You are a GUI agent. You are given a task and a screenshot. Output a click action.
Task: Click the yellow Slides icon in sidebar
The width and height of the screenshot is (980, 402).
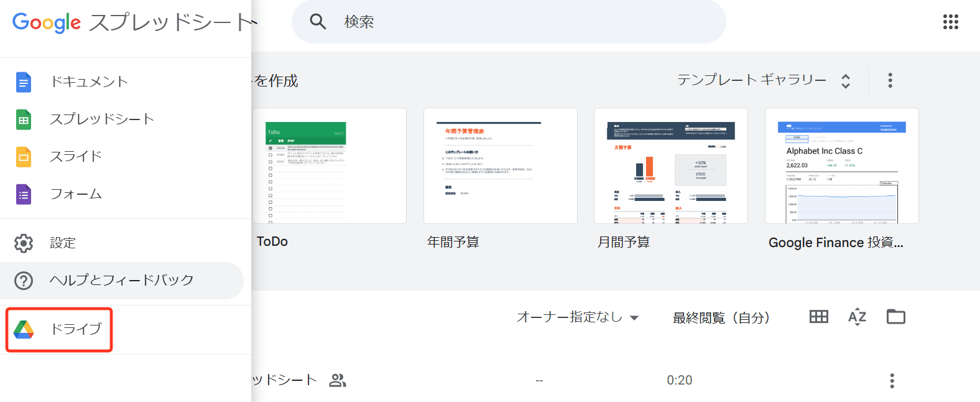click(x=24, y=157)
